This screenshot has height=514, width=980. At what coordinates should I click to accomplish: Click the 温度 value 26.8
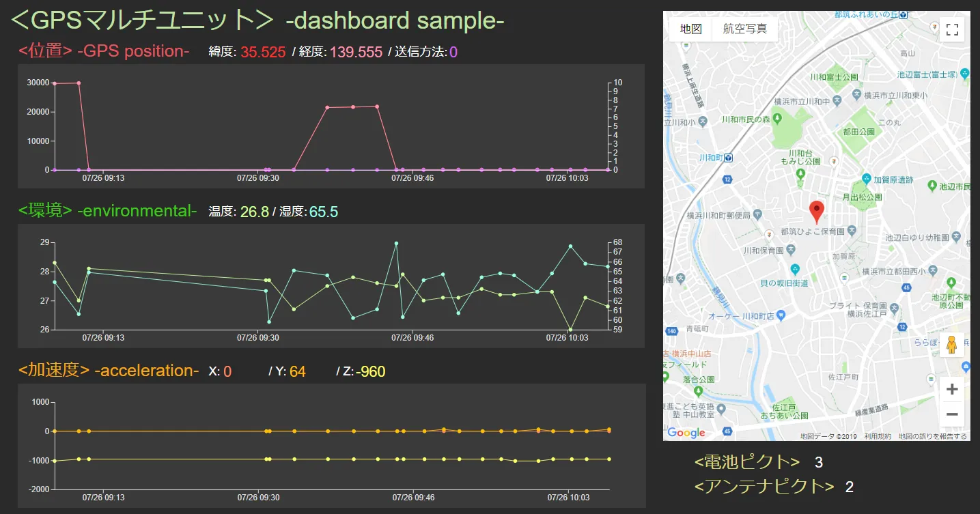pos(254,212)
